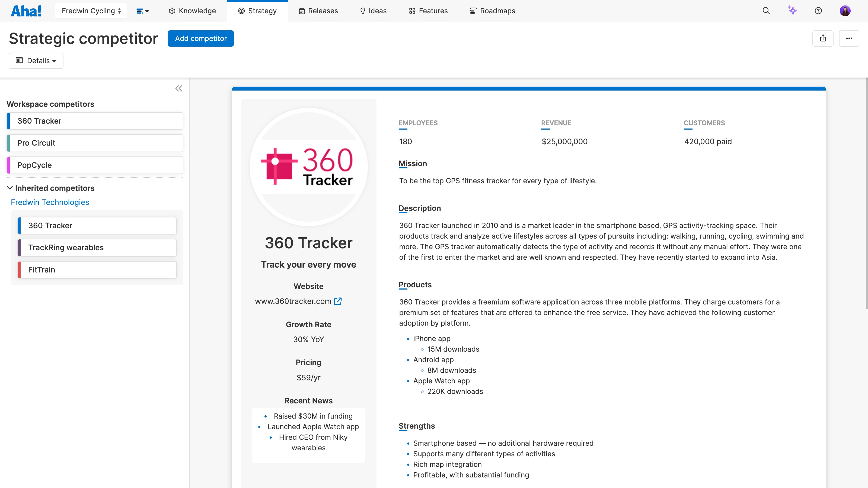Open the hierarchy navigation menu dropdown
The width and height of the screenshot is (868, 488).
click(x=142, y=11)
